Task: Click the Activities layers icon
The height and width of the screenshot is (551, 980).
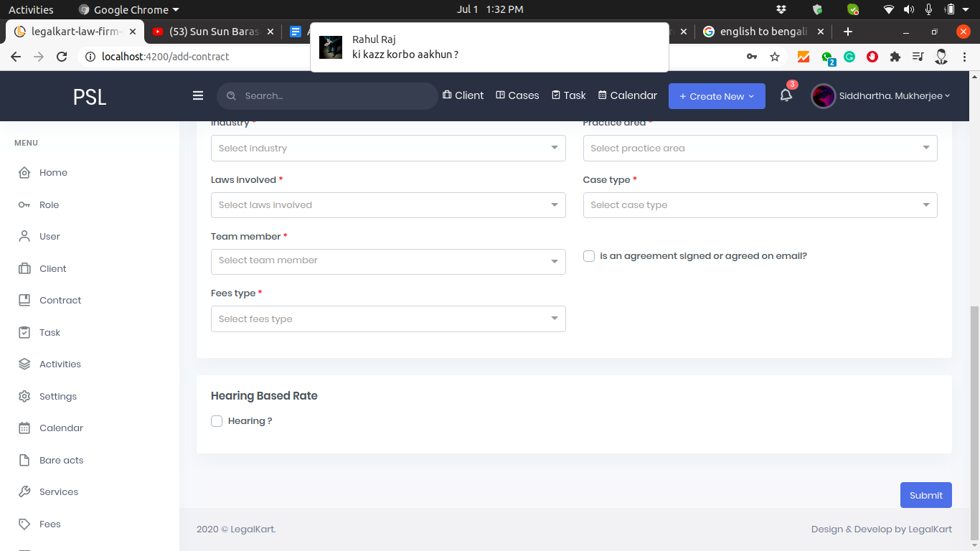Action: point(24,364)
